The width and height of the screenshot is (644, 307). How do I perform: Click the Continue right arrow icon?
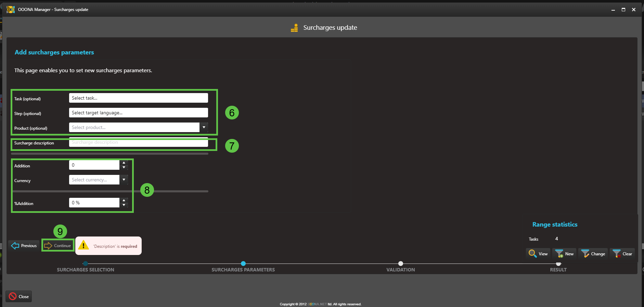click(48, 246)
